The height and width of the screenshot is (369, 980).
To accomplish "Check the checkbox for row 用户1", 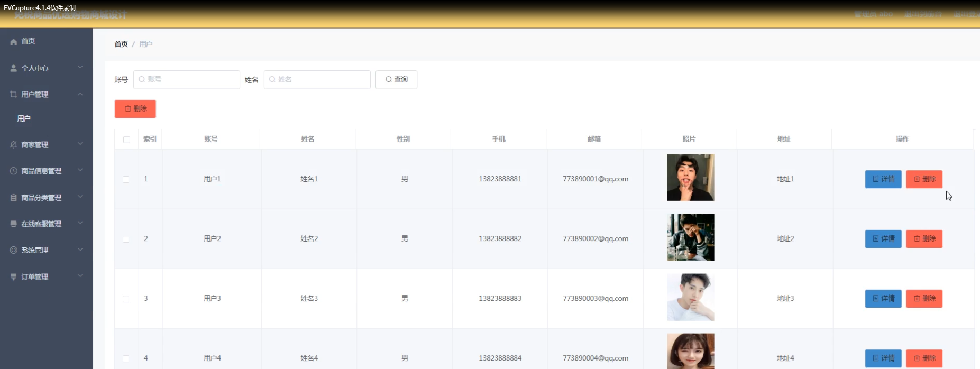I will 126,179.
